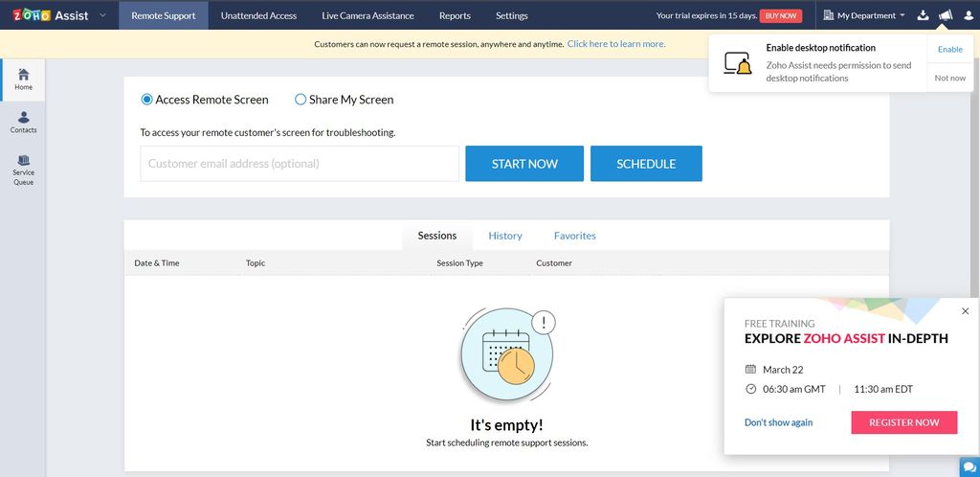980x477 pixels.
Task: Click the START NOW button
Action: (524, 164)
